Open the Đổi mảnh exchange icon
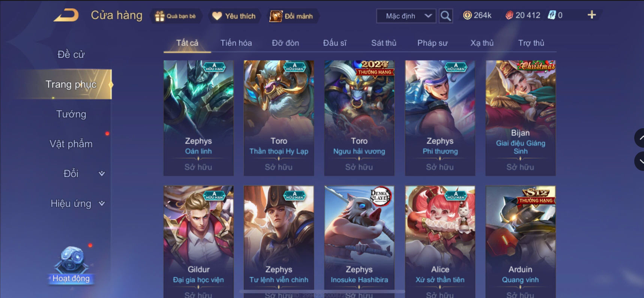Screen dimensions: 644x298 pos(276,16)
